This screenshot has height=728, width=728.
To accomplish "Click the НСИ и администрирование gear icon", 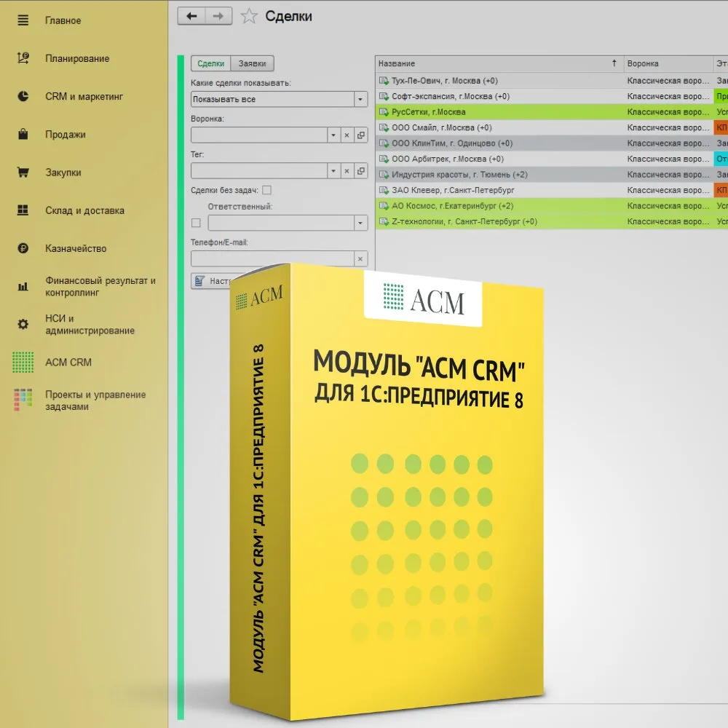I will [x=23, y=324].
